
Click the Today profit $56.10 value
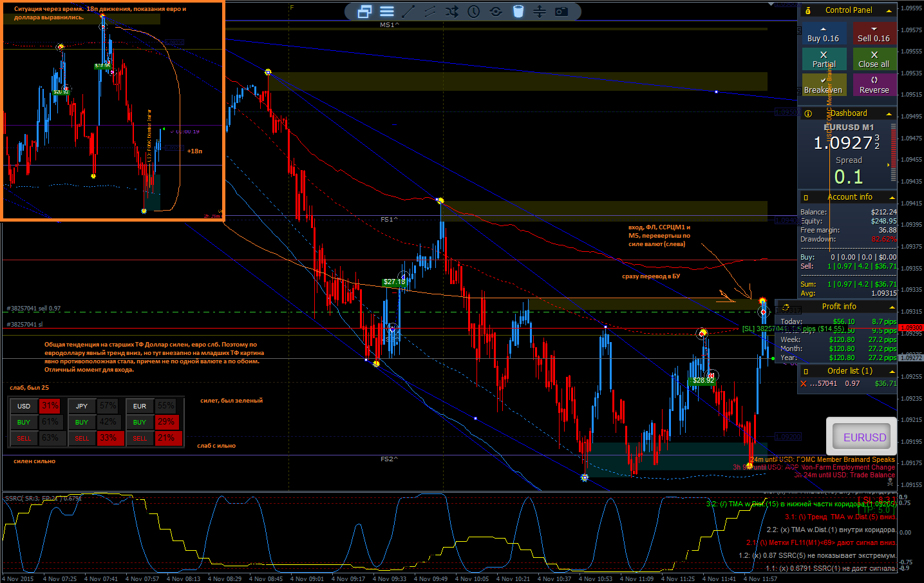[844, 321]
